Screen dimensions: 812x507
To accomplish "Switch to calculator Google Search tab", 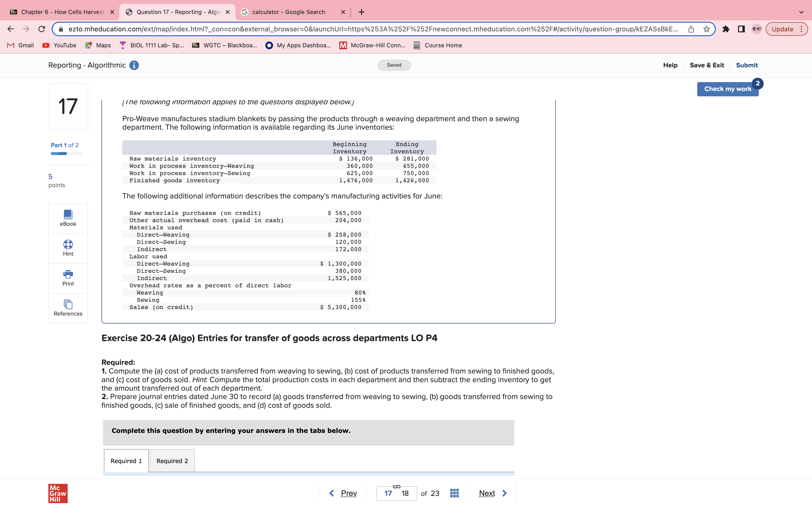I will pyautogui.click(x=289, y=12).
